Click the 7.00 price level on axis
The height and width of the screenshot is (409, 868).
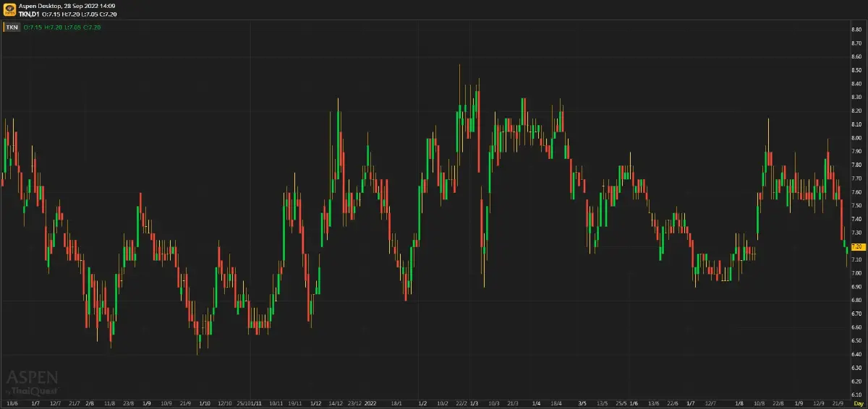pyautogui.click(x=856, y=273)
